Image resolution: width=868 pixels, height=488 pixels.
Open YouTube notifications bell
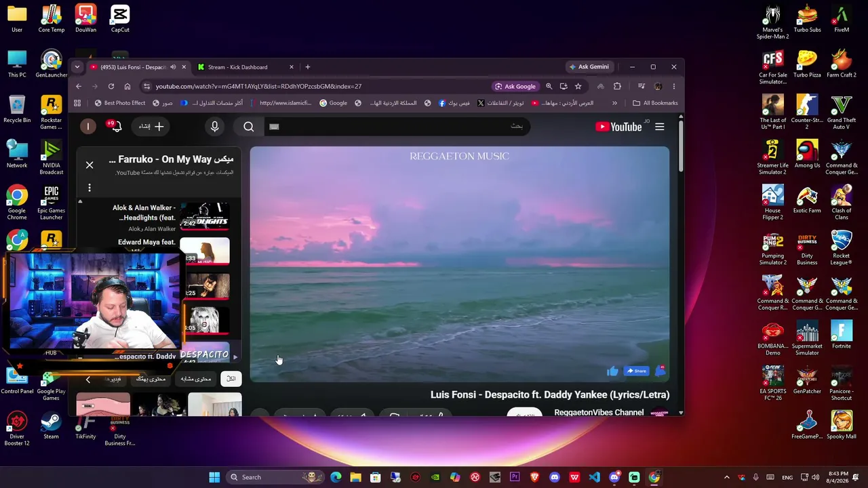point(115,127)
